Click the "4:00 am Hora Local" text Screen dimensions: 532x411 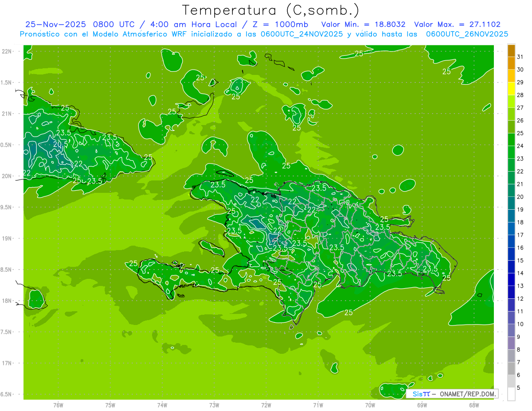coord(194,24)
